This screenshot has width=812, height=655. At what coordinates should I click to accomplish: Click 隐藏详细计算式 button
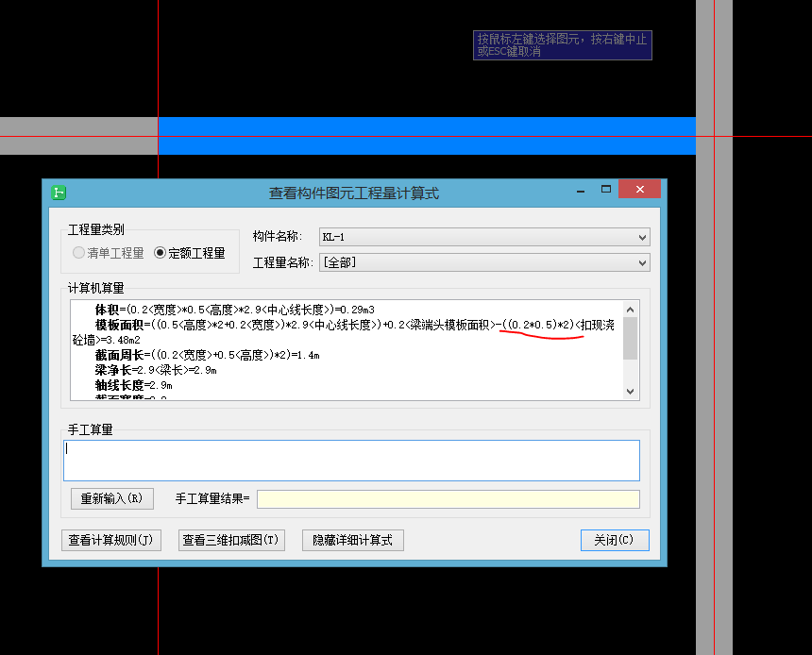pyautogui.click(x=353, y=540)
